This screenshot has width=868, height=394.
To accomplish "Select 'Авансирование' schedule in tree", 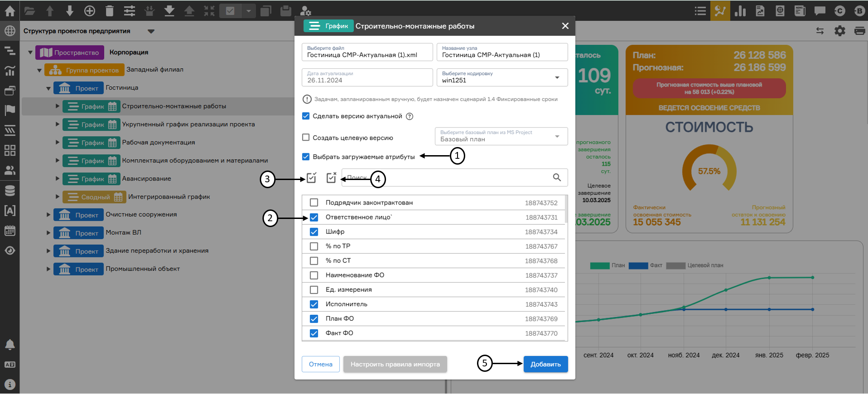I will 147,179.
